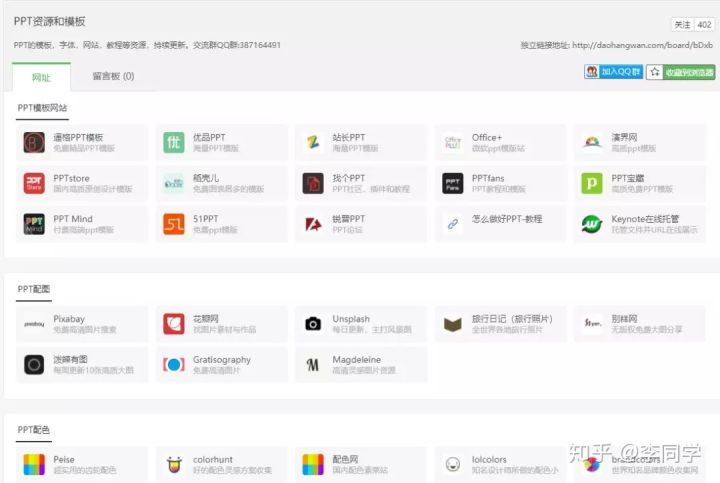Open the 花瓣网 red icon
Viewport: 720px width, 483px height.
174,324
